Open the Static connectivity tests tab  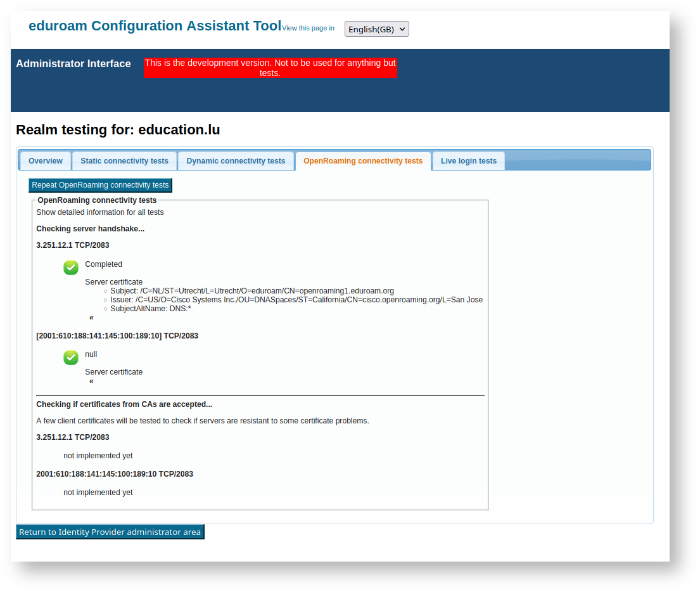(124, 161)
